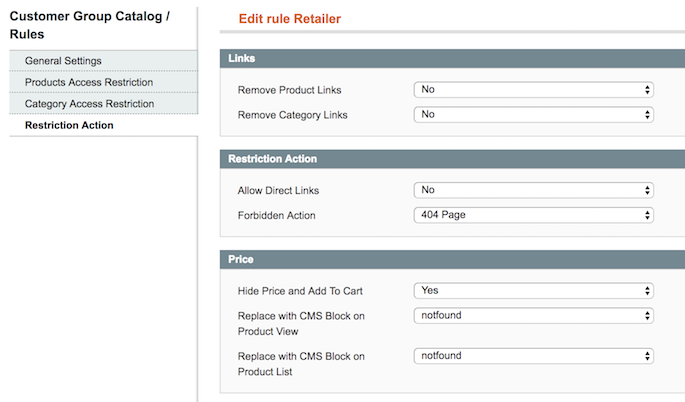Open the Remove Category Links dropdown
The height and width of the screenshot is (402, 685).
tap(533, 114)
